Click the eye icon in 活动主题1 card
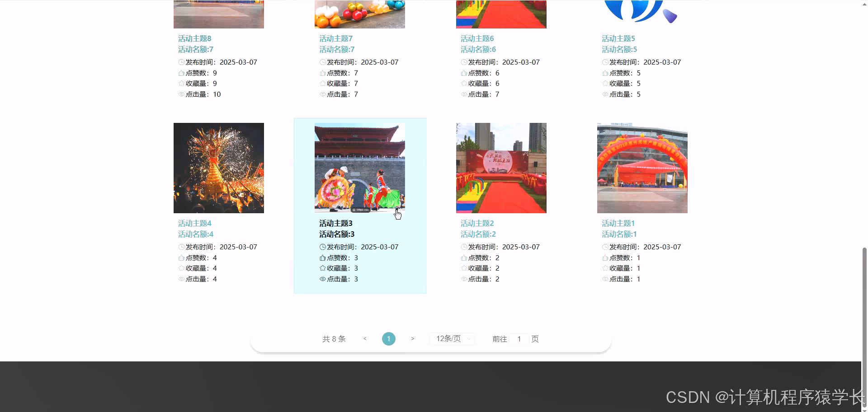This screenshot has height=412, width=868. point(605,279)
